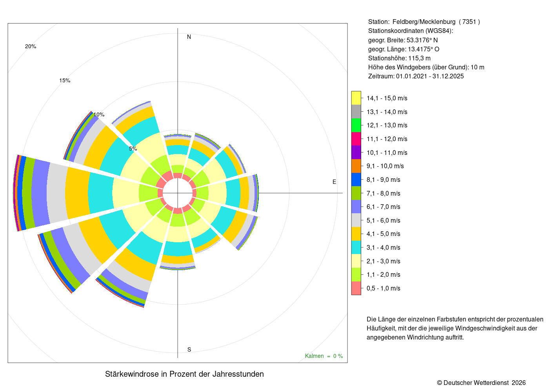549x392 pixels.
Task: Click the 20% ring label
Action: click(x=31, y=46)
